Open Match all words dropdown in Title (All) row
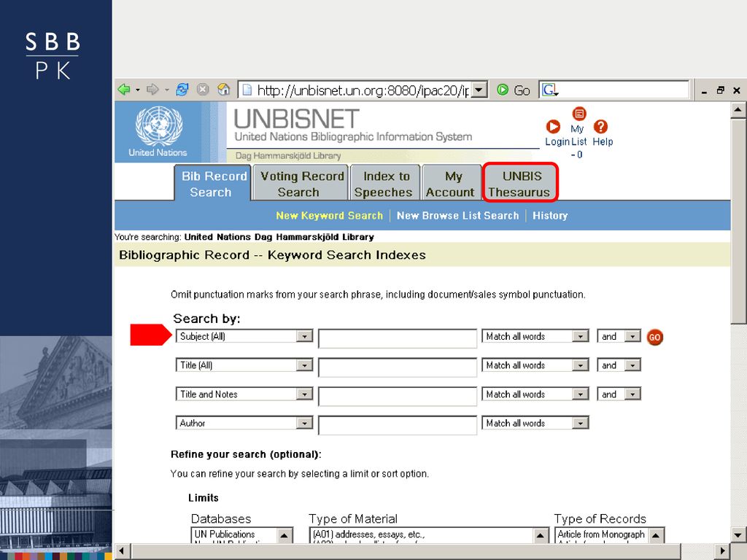 [580, 366]
